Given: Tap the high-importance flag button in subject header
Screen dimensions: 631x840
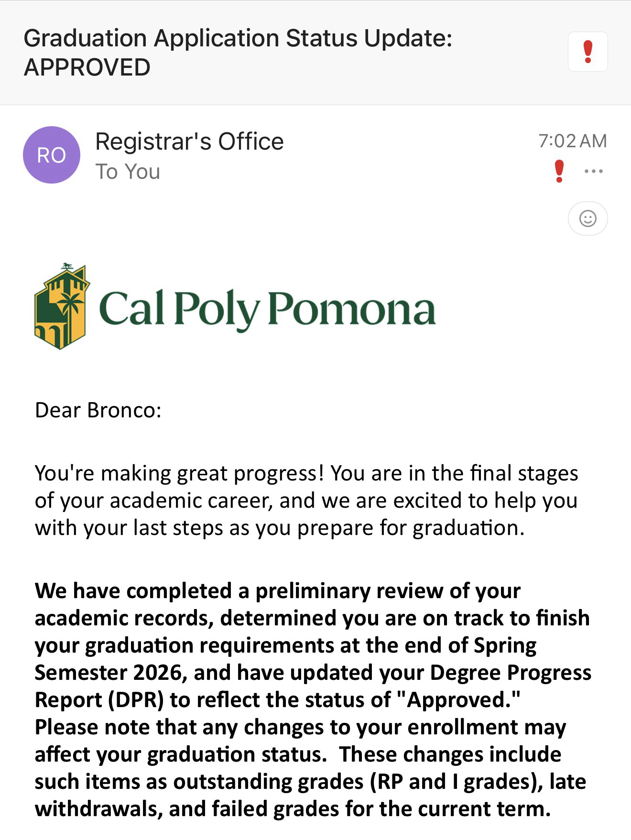Looking at the screenshot, I should pyautogui.click(x=587, y=52).
